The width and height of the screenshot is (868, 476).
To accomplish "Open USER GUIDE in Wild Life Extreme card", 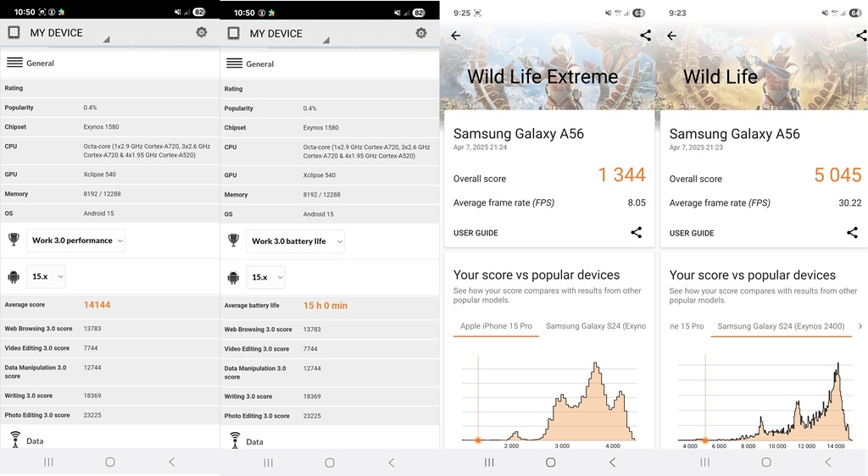I will coord(476,233).
